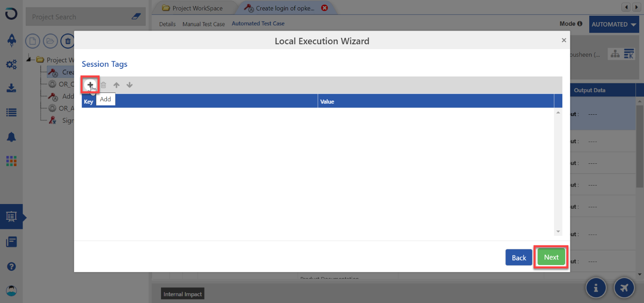Open hierarchy diagram icon near user name
644x303 pixels.
pos(615,54)
